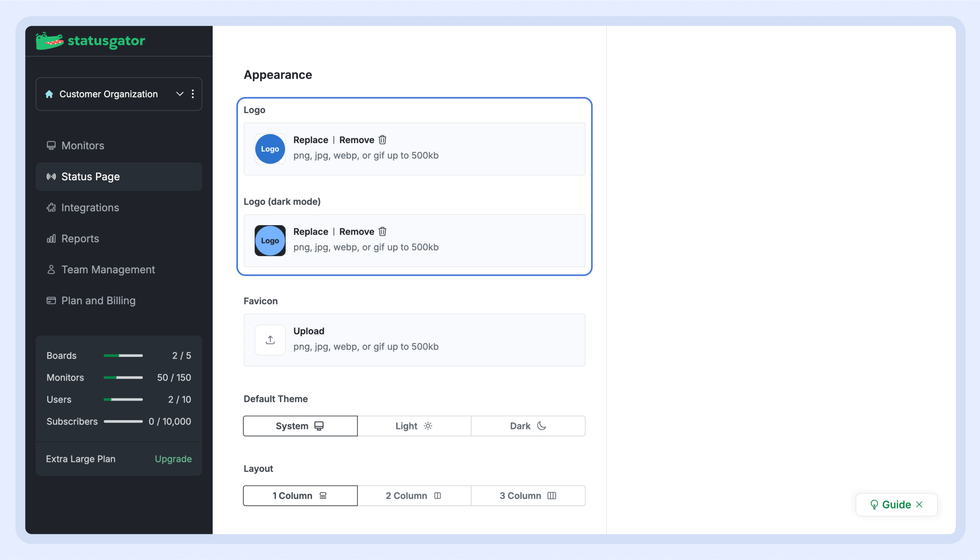
Task: Select the System default theme
Action: click(300, 426)
